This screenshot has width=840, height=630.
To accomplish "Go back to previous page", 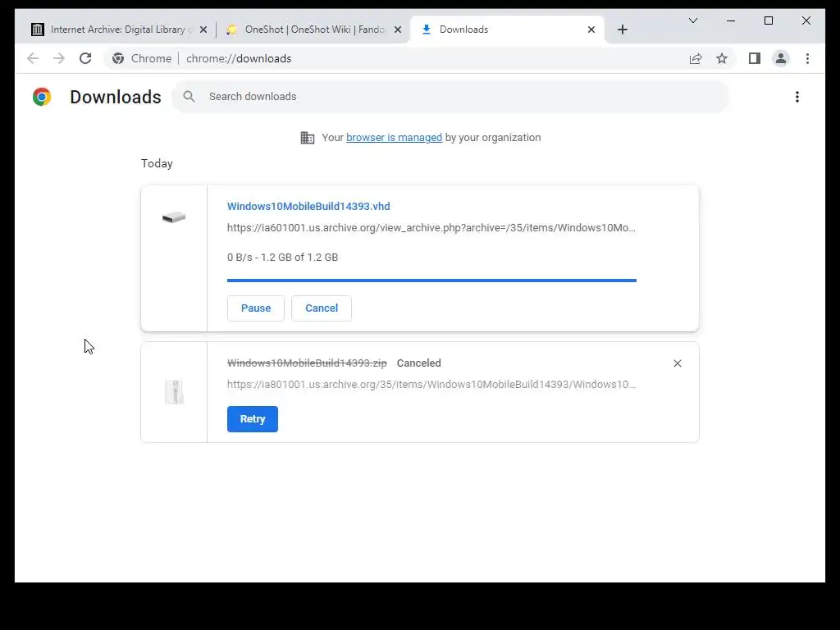I will click(33, 58).
